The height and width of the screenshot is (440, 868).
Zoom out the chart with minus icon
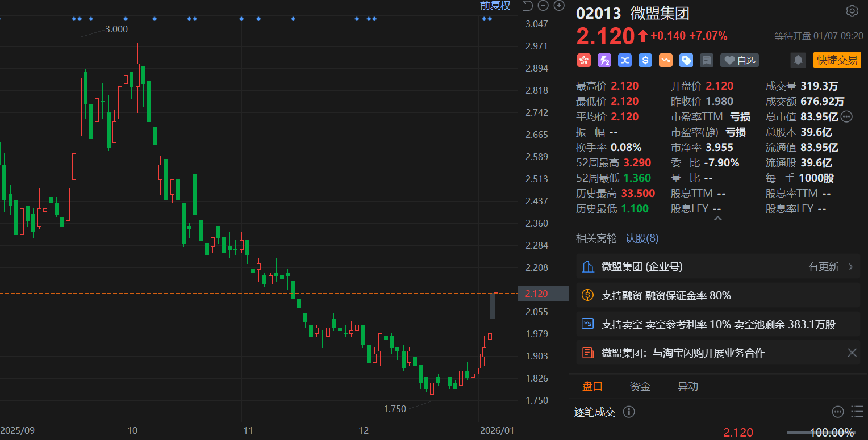543,6
